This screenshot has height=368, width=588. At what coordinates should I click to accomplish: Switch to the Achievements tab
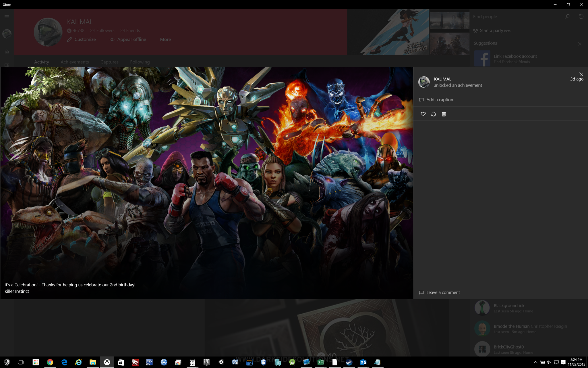point(75,62)
